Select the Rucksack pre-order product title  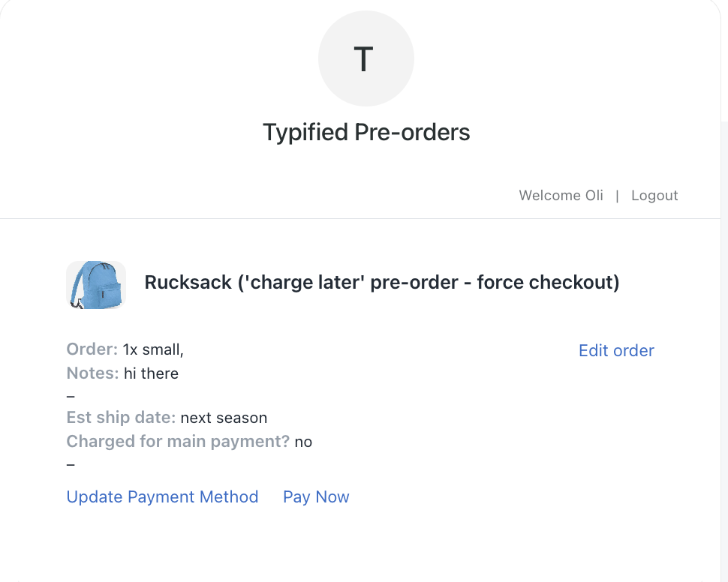tap(382, 283)
